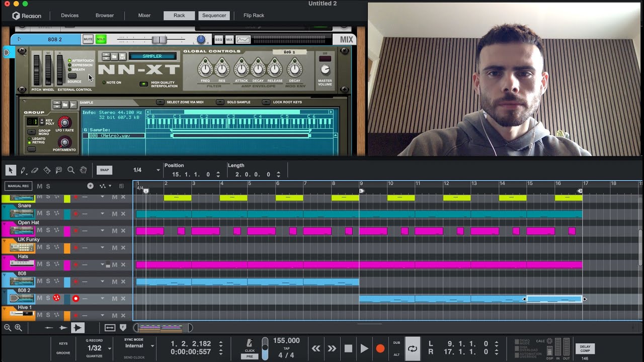The height and width of the screenshot is (362, 644).
Task: Mute the 808 2 device in rack
Action: [x=88, y=39]
